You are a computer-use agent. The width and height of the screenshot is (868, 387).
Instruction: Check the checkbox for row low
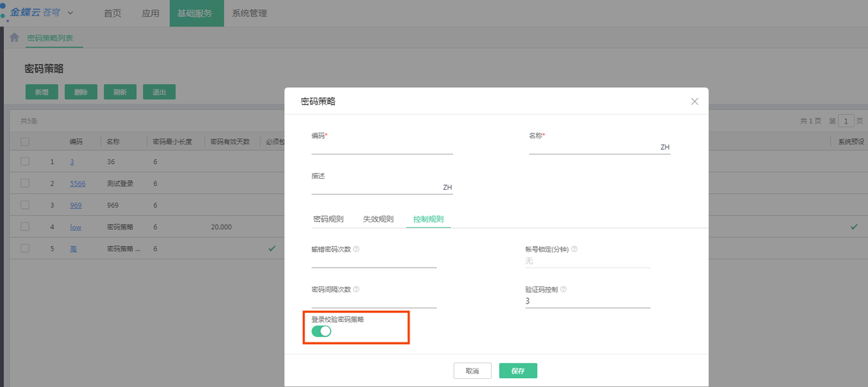25,226
